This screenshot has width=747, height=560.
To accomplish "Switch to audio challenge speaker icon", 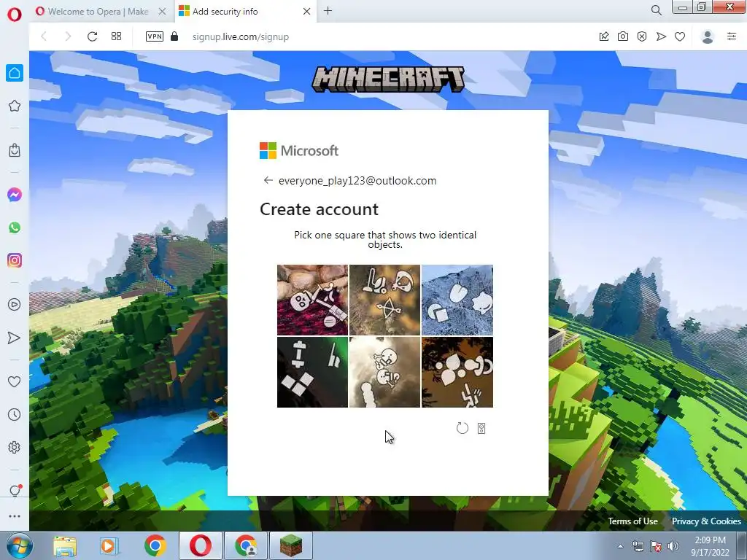I will click(481, 429).
